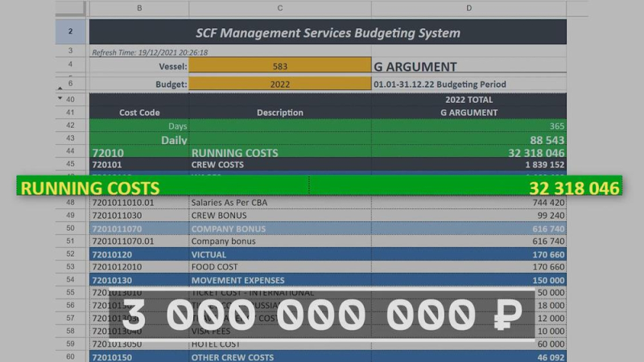
Task: Click the CREW BONUS description
Action: coord(219,216)
